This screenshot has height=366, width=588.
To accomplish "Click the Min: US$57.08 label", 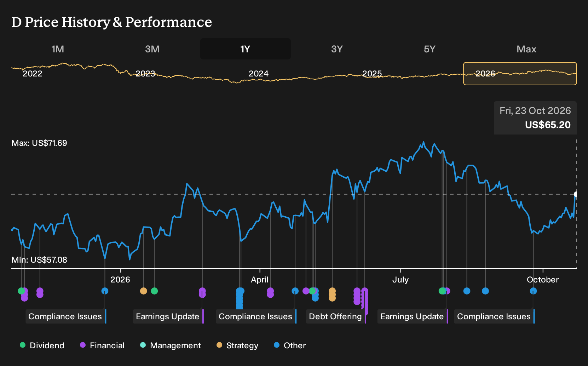I will tap(39, 260).
